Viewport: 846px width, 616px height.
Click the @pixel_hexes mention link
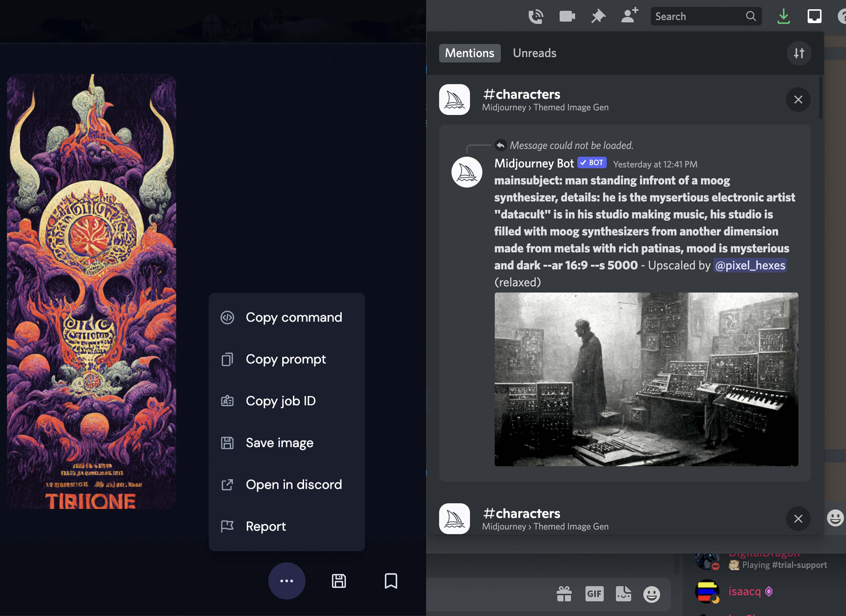(750, 265)
